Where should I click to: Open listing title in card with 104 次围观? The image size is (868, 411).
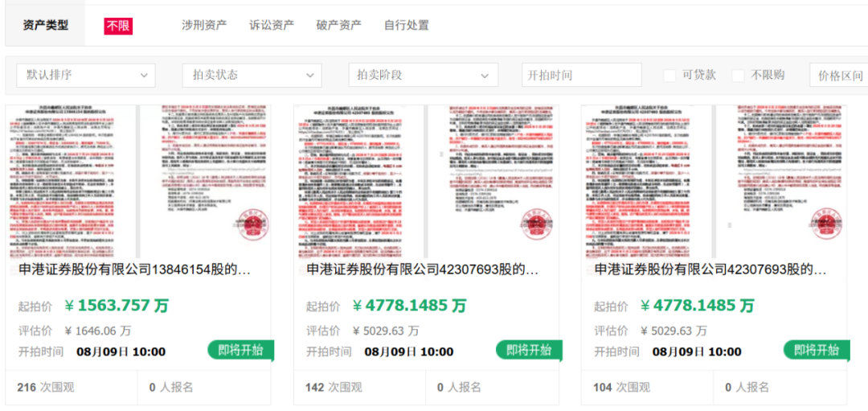(710, 269)
